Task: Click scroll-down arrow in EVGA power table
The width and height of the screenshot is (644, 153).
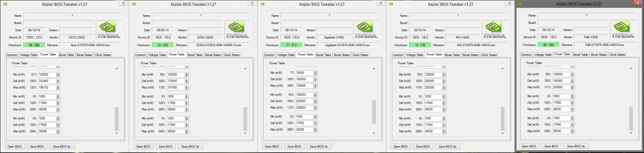Action: pyautogui.click(x=245, y=133)
